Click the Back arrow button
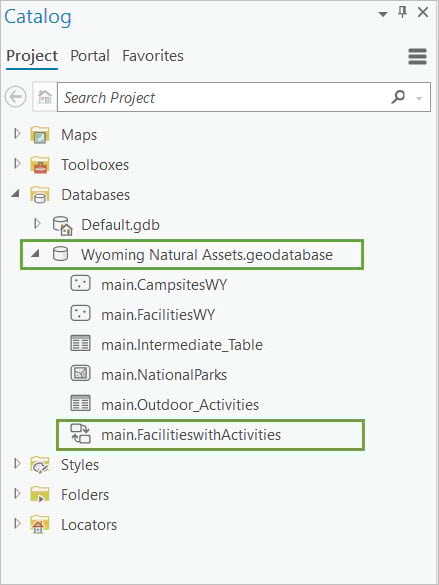This screenshot has width=439, height=585. 16,97
